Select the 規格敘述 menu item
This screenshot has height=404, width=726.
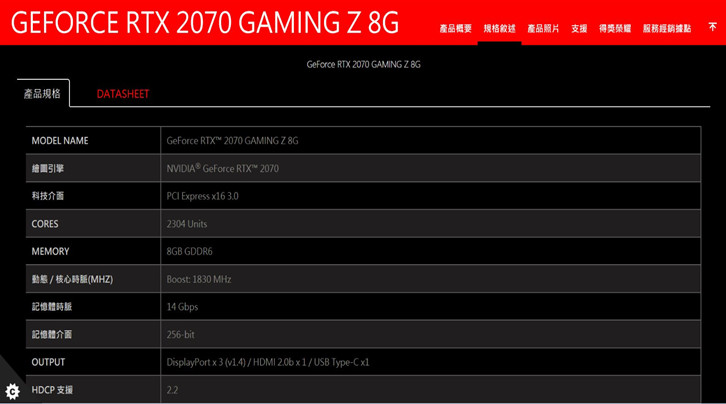(500, 29)
